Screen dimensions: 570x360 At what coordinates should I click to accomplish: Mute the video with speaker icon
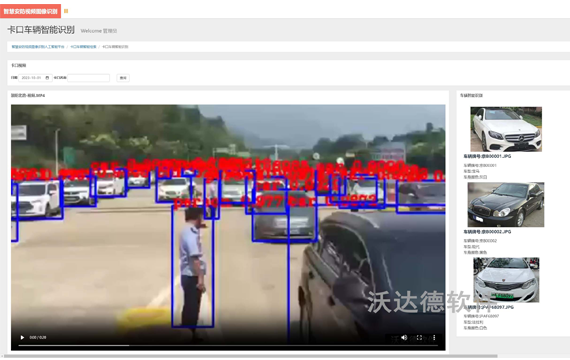[404, 337]
